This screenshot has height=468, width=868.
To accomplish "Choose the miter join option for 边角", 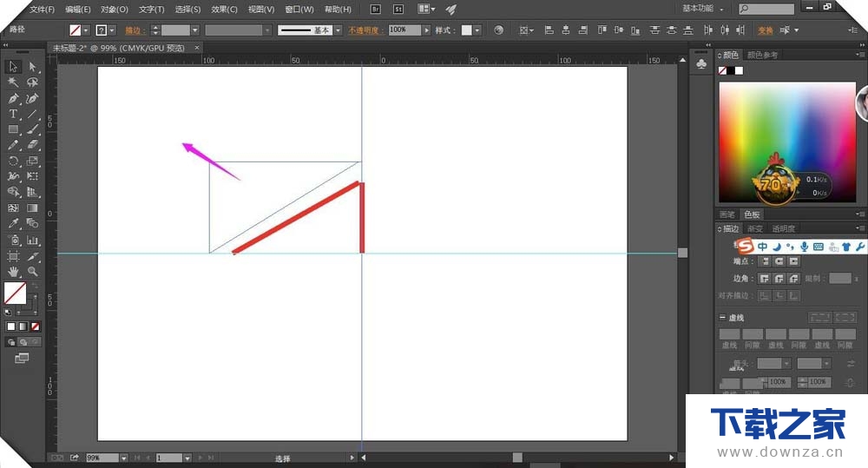I will (x=765, y=278).
